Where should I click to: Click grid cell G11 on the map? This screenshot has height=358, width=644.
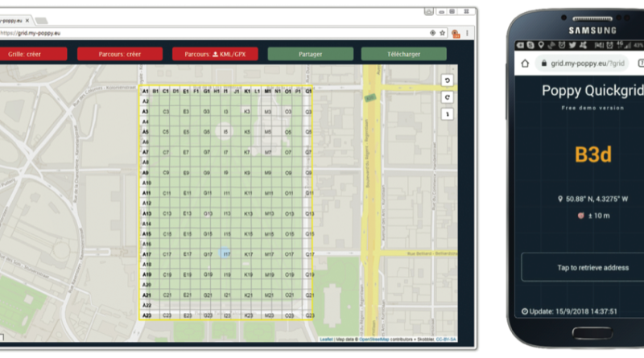[208, 193]
